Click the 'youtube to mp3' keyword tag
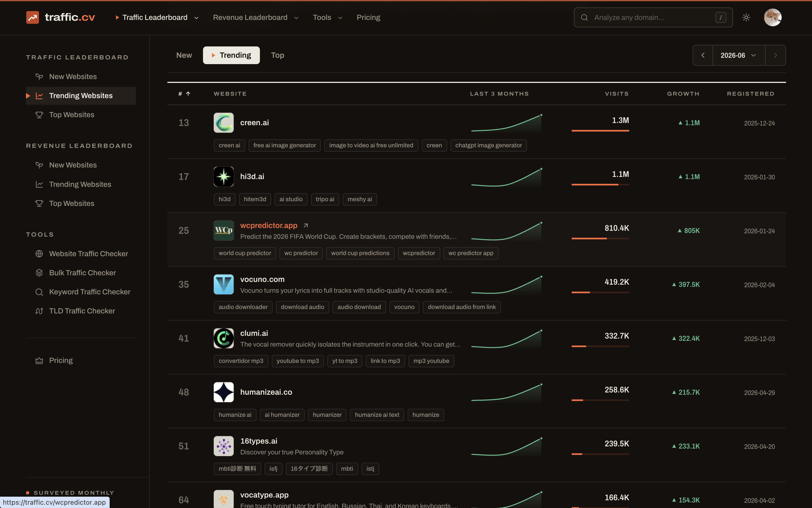Screen dimensions: 812x508 point(298,361)
